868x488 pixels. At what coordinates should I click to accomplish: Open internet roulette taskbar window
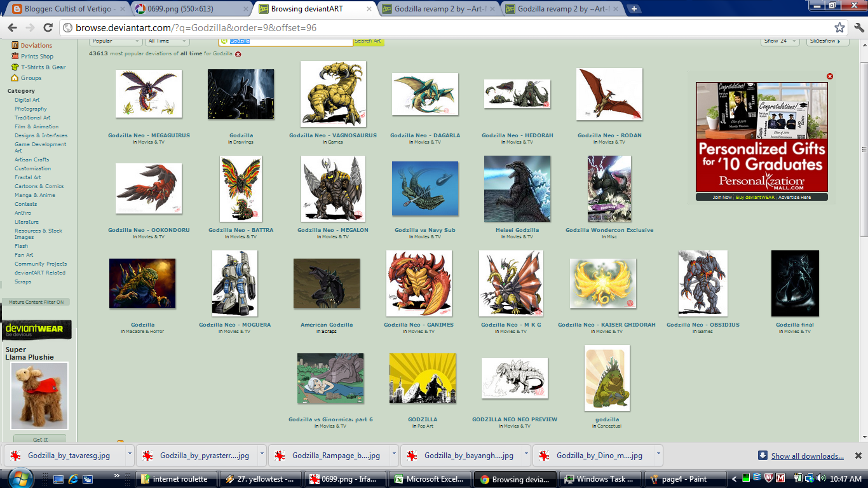click(x=177, y=479)
